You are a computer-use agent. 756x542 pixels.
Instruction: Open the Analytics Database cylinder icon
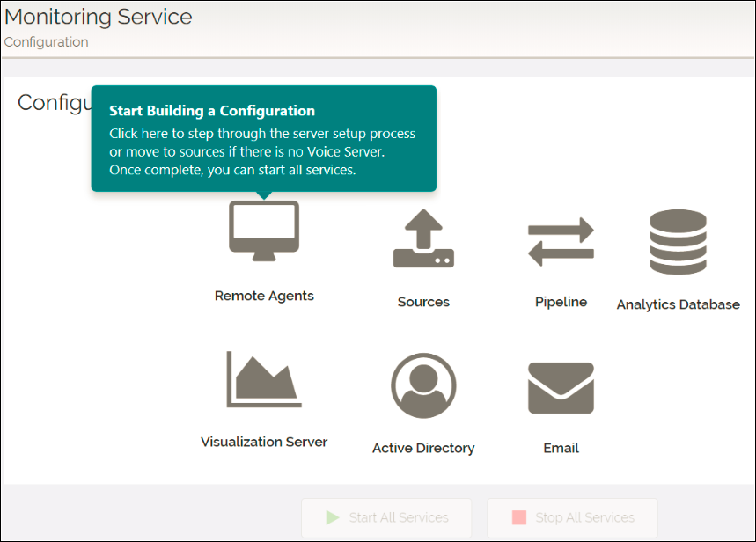coord(678,242)
